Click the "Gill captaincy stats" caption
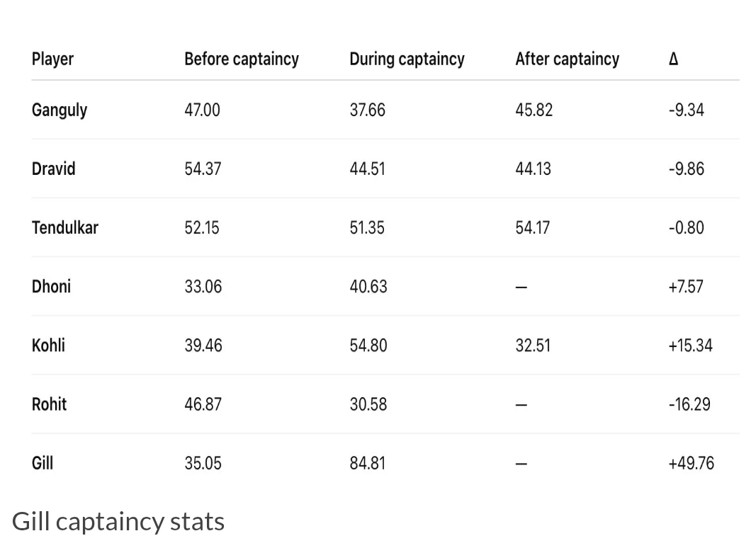 [x=118, y=521]
